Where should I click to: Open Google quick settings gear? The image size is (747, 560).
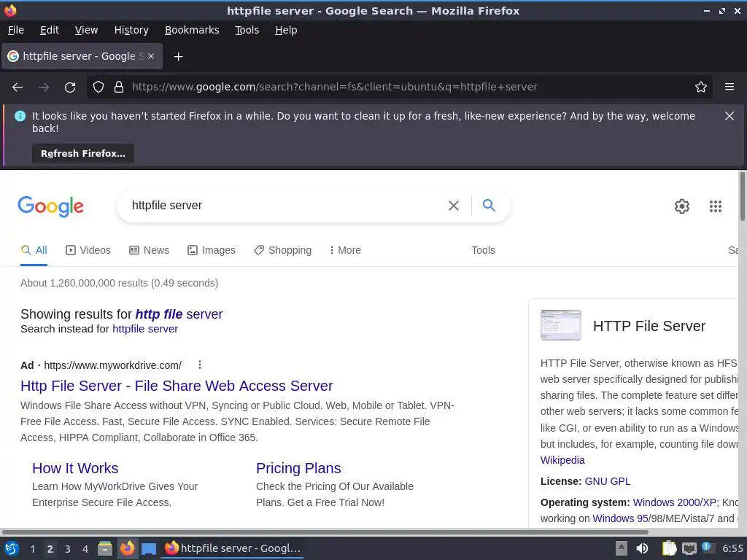pyautogui.click(x=682, y=206)
